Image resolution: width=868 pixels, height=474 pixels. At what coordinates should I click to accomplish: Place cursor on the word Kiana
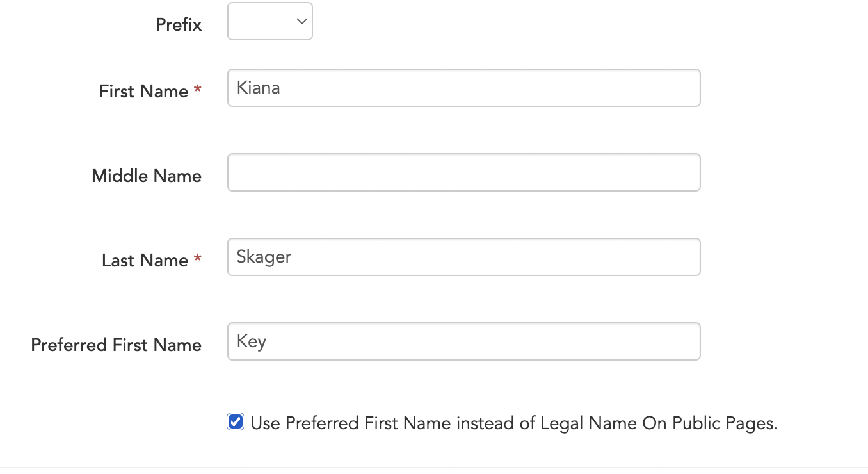click(258, 87)
